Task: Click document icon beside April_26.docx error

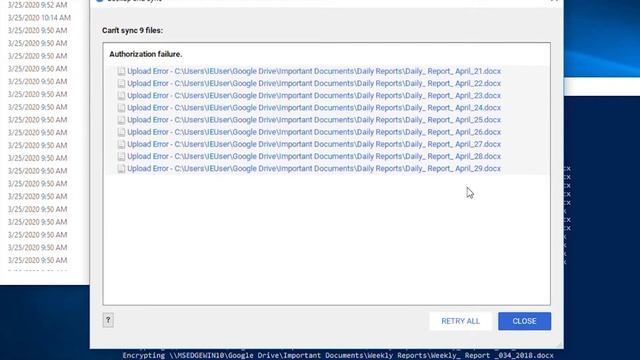Action: [x=121, y=132]
